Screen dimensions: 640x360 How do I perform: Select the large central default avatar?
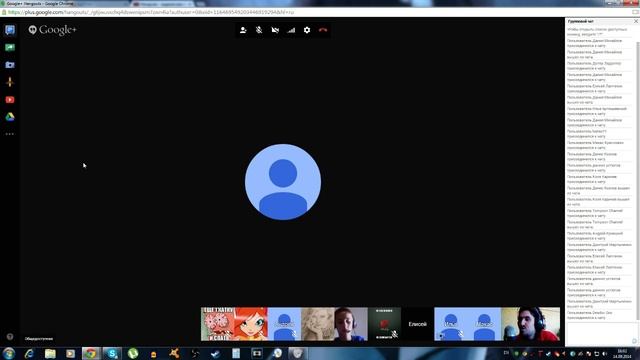(x=283, y=182)
